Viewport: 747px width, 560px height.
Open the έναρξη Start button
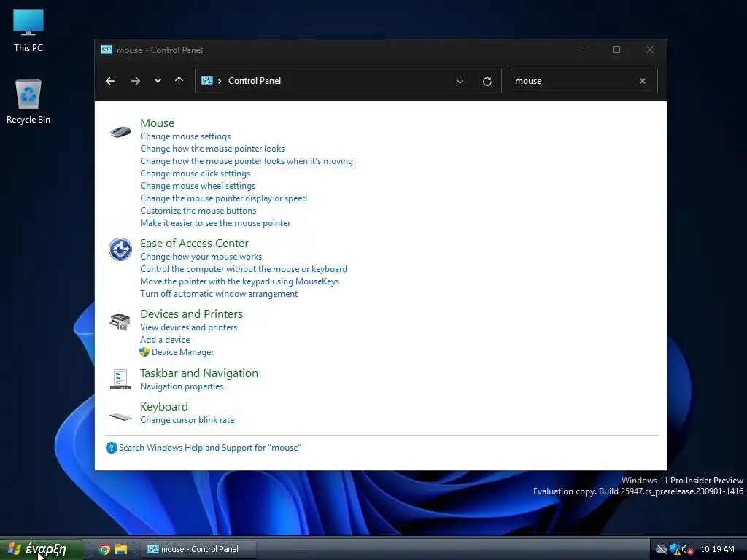(42, 549)
